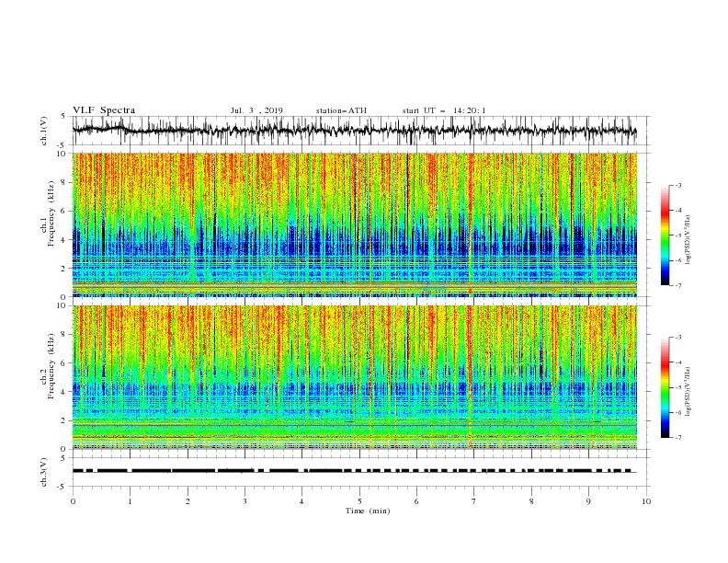Click the -7 tick on ch.2 colorbar

(x=677, y=438)
